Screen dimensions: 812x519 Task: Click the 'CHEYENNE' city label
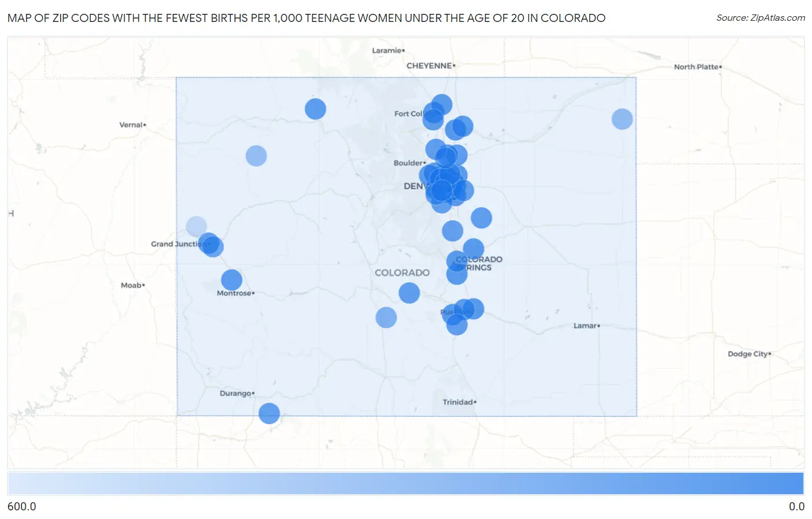click(429, 66)
